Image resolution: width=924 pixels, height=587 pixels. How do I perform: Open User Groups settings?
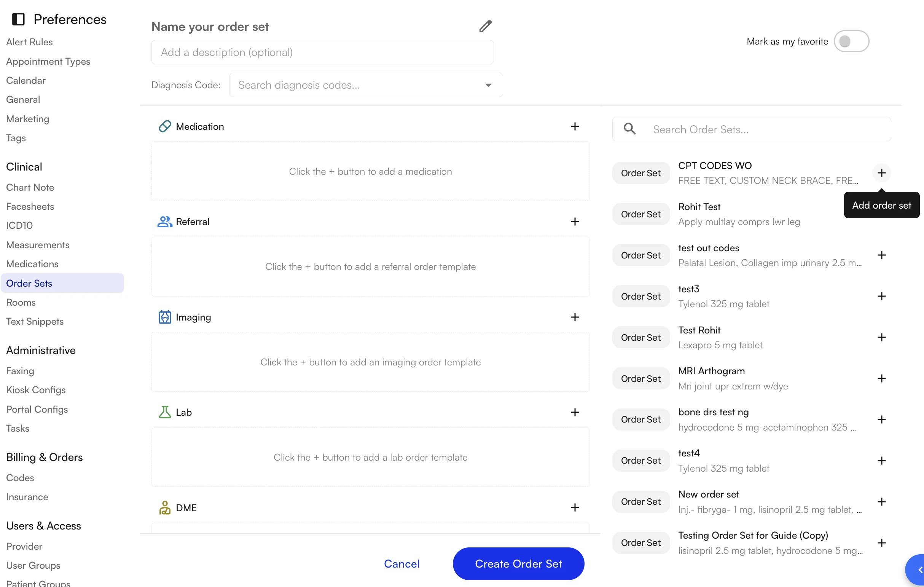33,565
